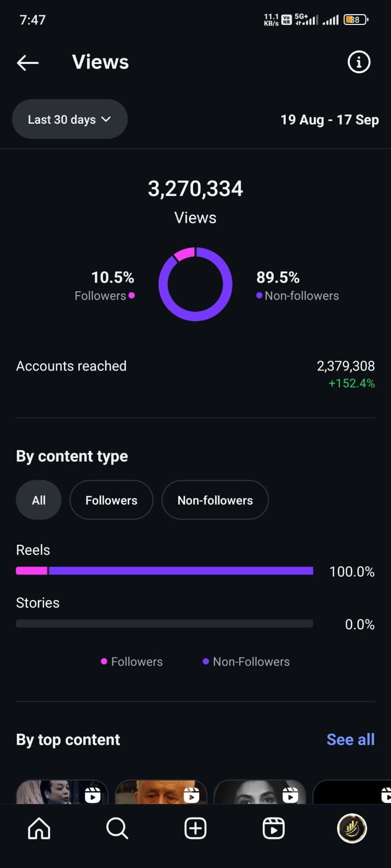Tap the Accounts reached count

[345, 366]
